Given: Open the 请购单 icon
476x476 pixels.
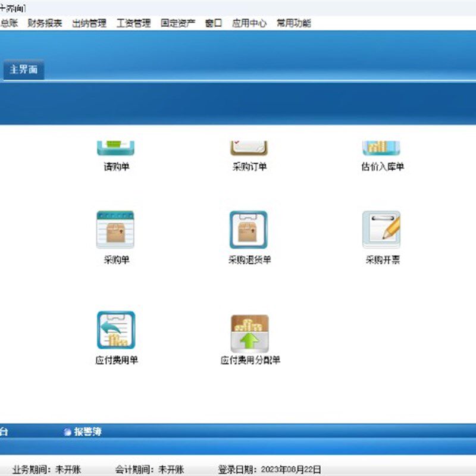Looking at the screenshot, I should [115, 148].
